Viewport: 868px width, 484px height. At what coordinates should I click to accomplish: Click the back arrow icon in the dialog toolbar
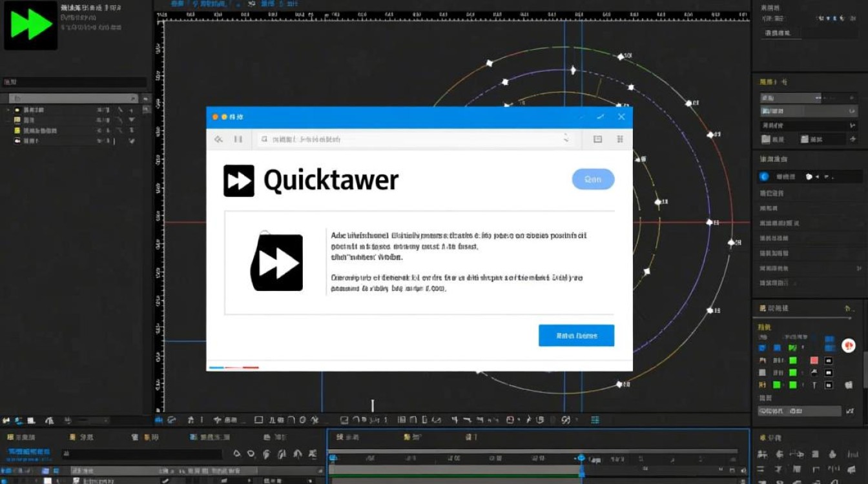218,138
